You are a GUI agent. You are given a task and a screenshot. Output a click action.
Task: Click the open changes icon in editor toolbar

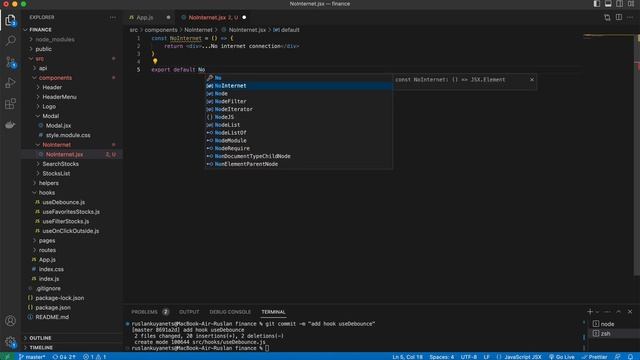pos(607,18)
